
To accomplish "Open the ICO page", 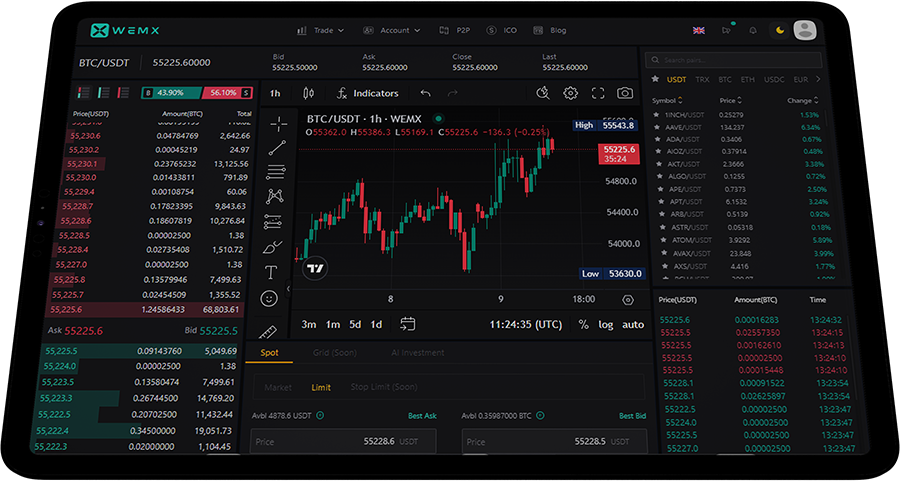I will (502, 30).
